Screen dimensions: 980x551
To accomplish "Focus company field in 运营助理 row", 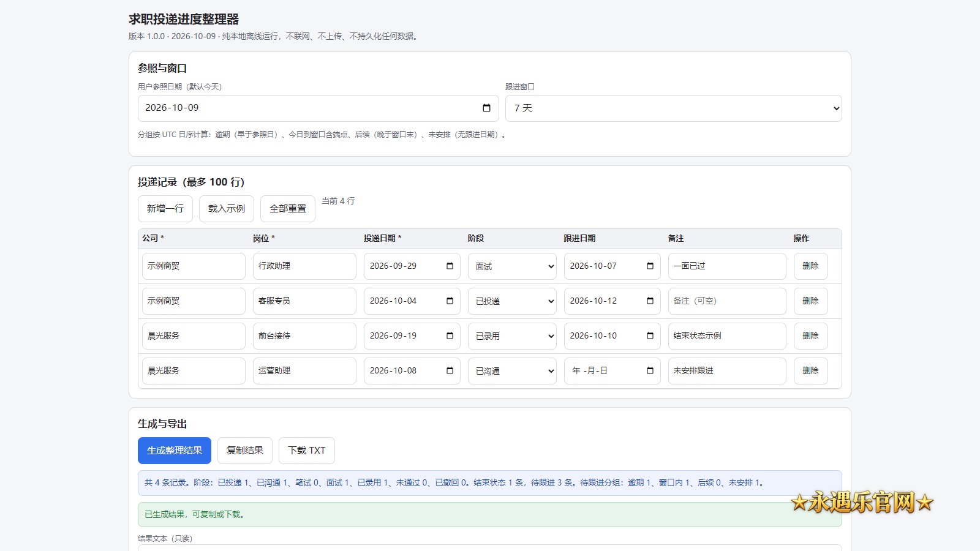I will (x=194, y=371).
